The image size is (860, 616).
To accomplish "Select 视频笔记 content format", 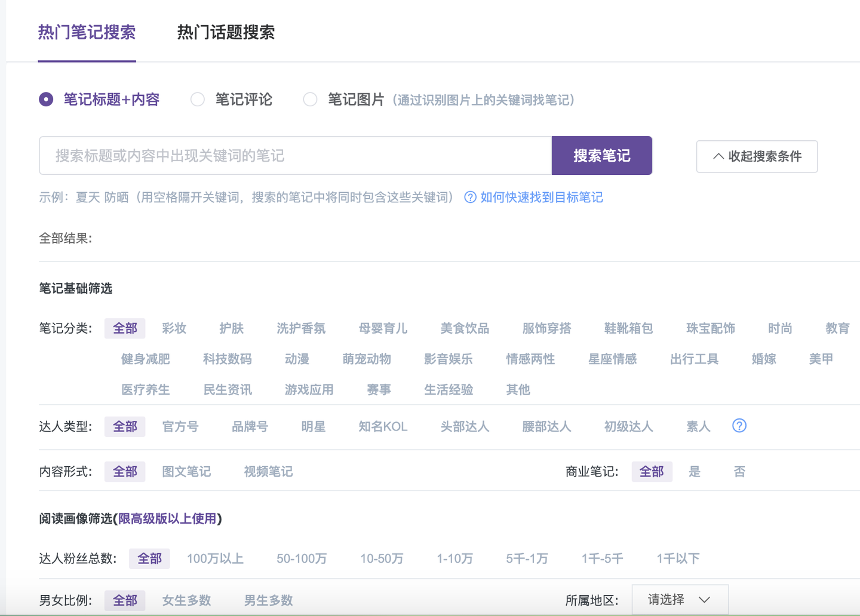I will click(268, 471).
